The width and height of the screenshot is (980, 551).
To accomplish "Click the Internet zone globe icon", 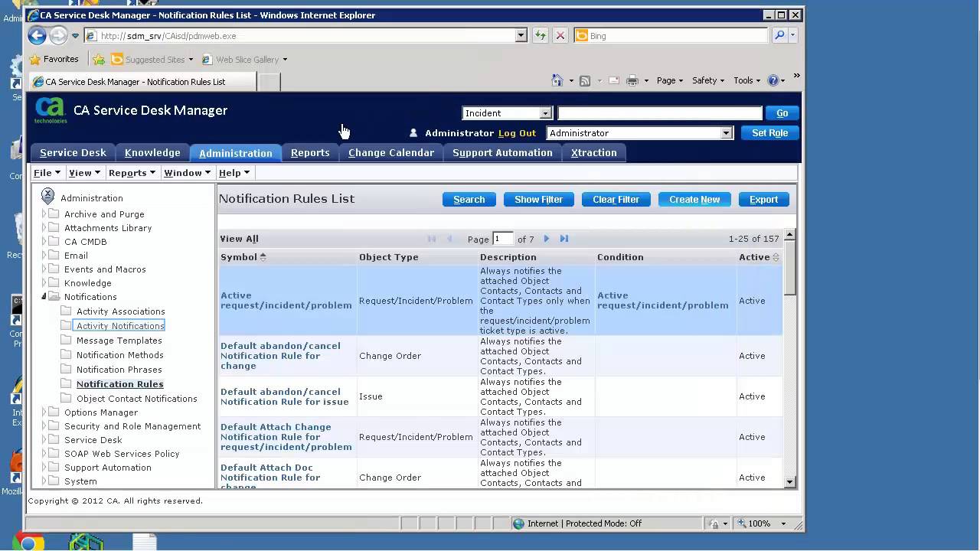I will [518, 523].
